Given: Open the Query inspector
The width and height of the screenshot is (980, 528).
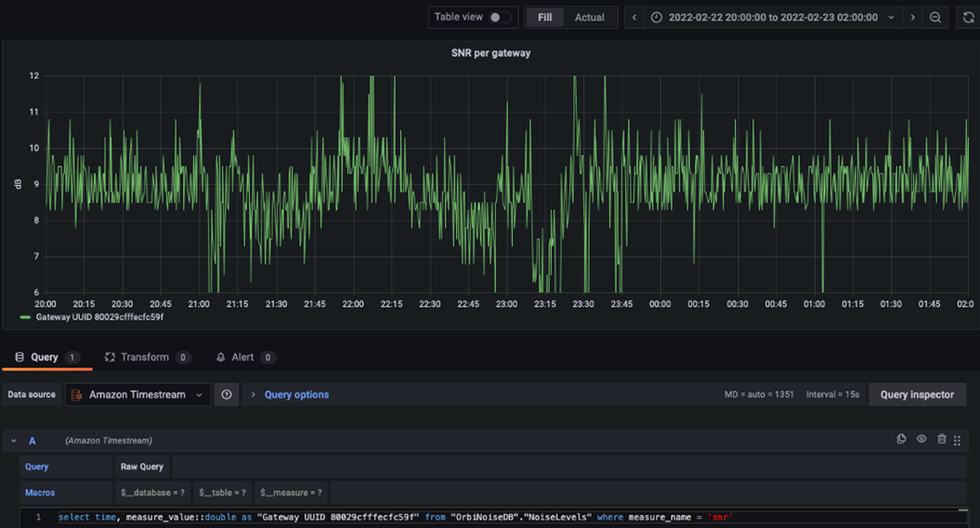Looking at the screenshot, I should coord(916,395).
